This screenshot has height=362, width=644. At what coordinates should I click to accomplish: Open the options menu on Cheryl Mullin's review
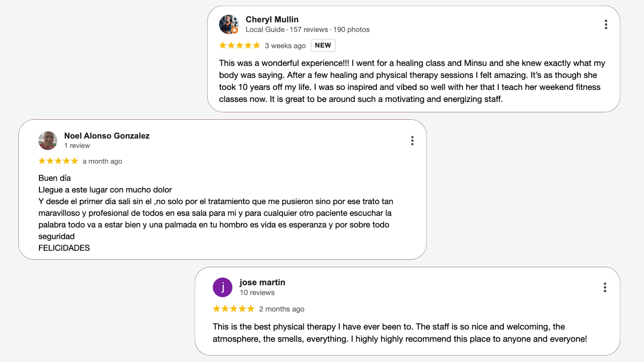tap(606, 24)
